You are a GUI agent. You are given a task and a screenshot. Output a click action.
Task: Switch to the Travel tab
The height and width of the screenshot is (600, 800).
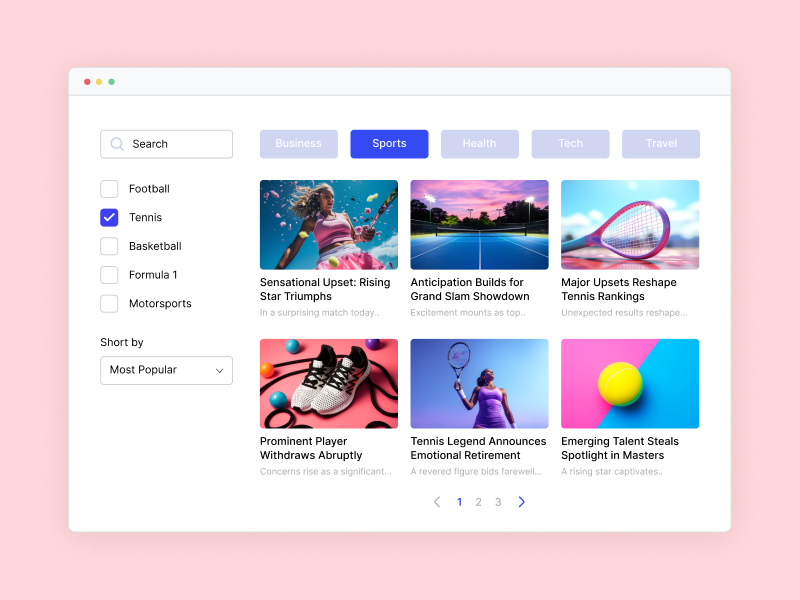(x=661, y=144)
